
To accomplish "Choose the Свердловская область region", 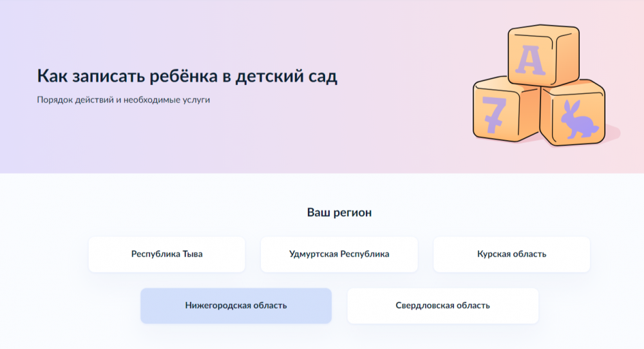I will tap(443, 305).
